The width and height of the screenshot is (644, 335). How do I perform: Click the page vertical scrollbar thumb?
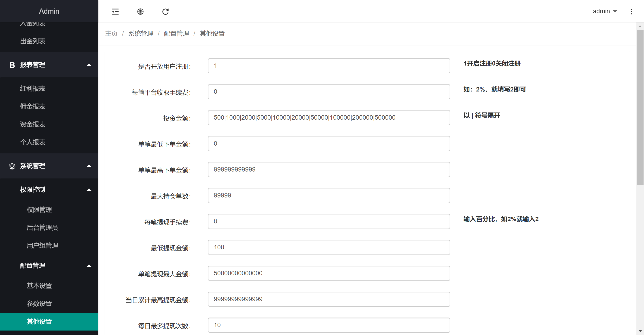click(x=640, y=107)
